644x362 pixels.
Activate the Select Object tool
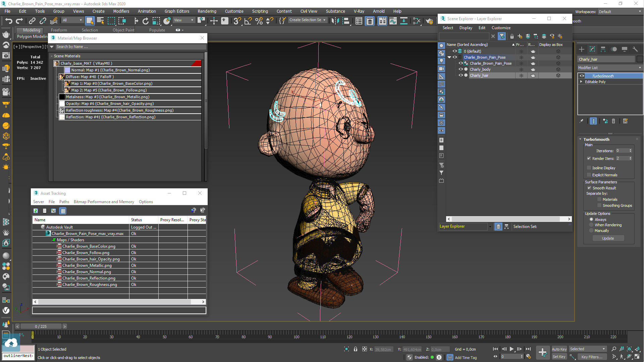click(90, 21)
